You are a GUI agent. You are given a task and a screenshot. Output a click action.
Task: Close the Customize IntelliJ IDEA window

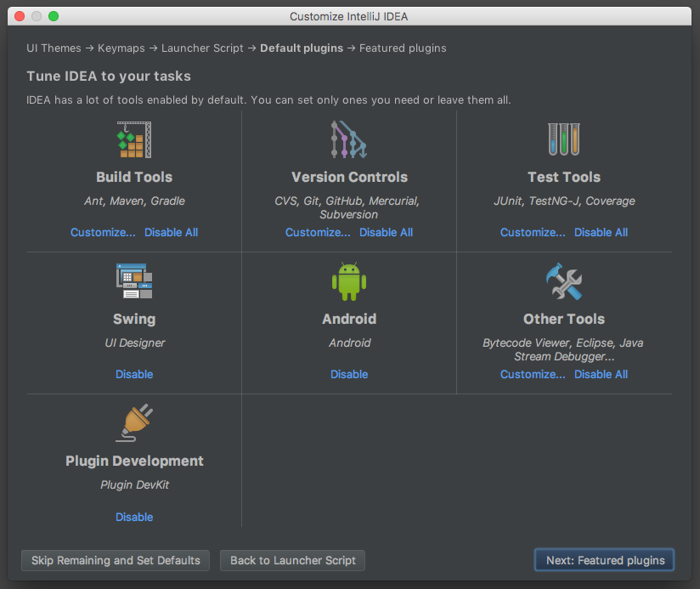coord(20,16)
